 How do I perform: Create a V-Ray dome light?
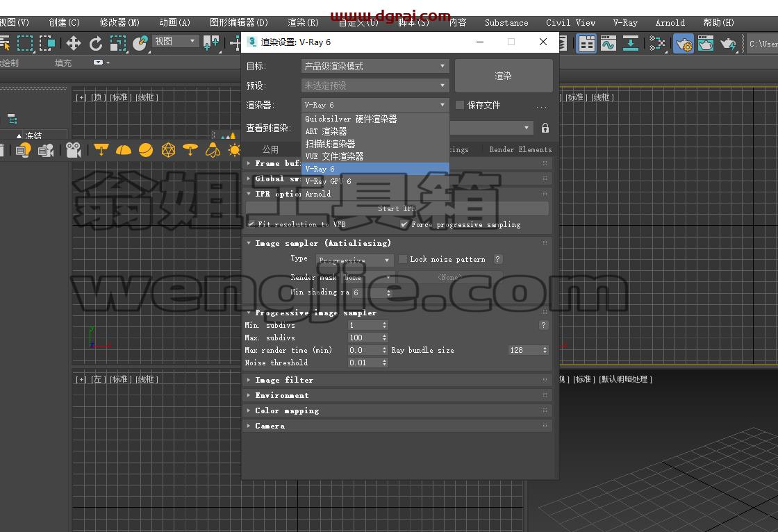pos(124,150)
